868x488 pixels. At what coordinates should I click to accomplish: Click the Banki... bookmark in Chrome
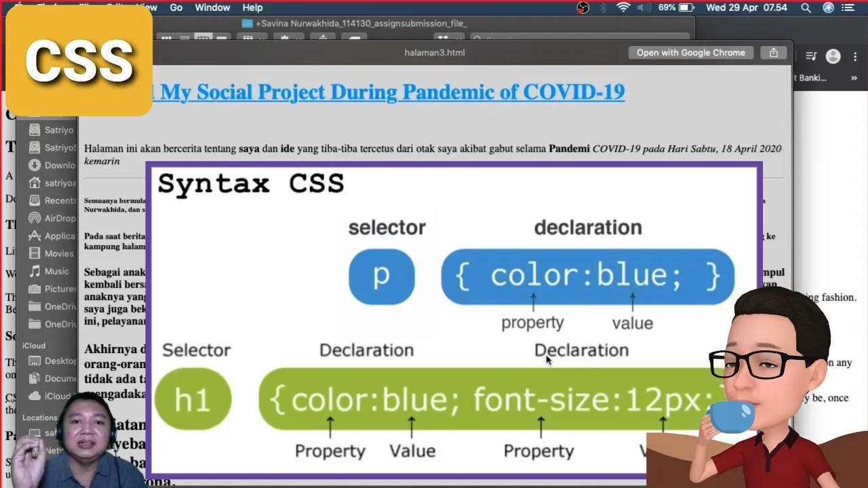(x=810, y=78)
